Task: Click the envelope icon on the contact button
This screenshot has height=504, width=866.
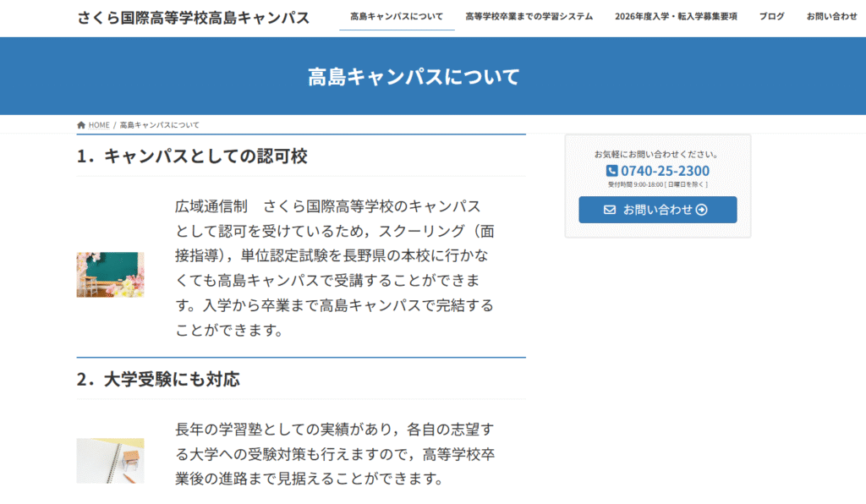Action: coord(610,210)
